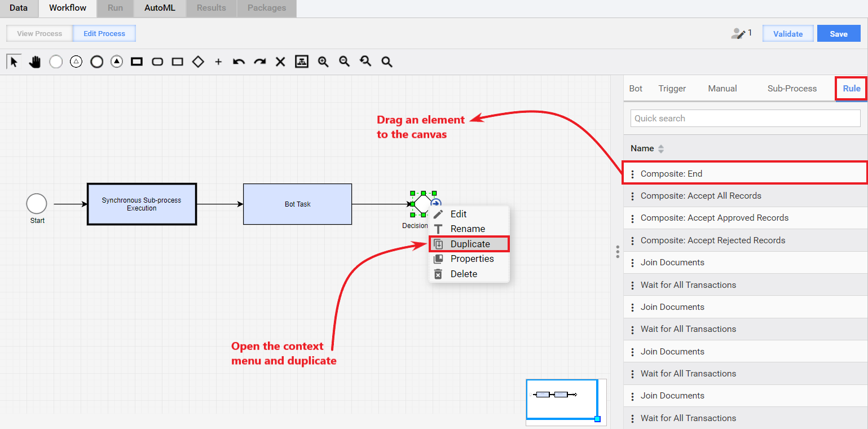Image resolution: width=868 pixels, height=429 pixels.
Task: Switch to the Workflow tab
Action: pyautogui.click(x=68, y=8)
